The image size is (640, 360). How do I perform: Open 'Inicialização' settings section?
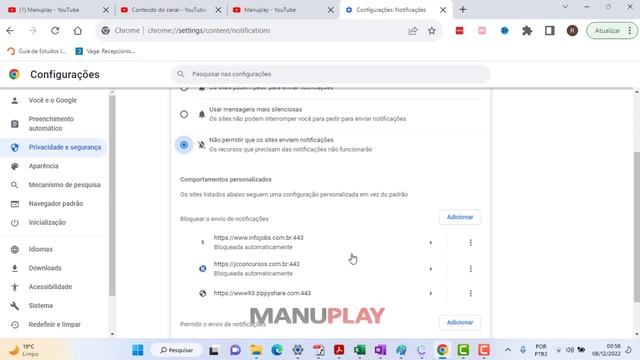click(53, 222)
